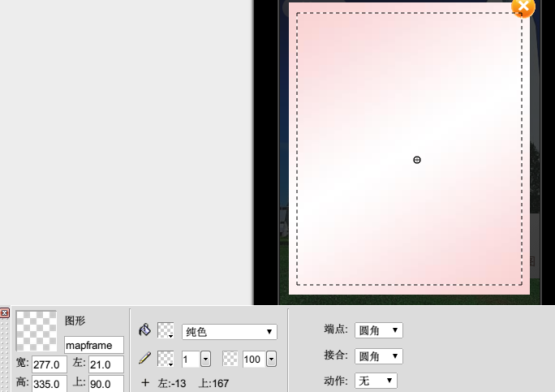Click the center anchor marker on canvas

point(417,160)
